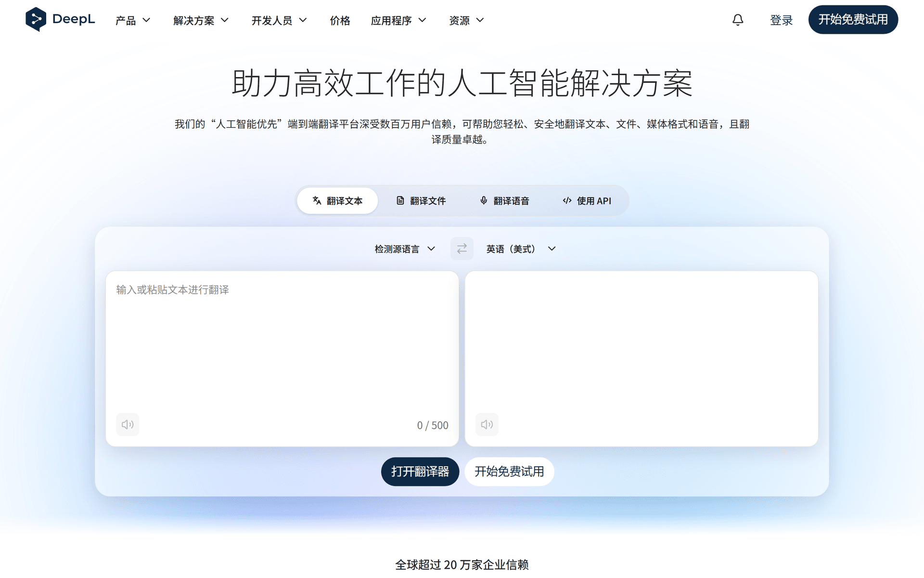Screen dimensions: 924x578
Task: Click the header 开始免费试用 button
Action: [x=853, y=20]
